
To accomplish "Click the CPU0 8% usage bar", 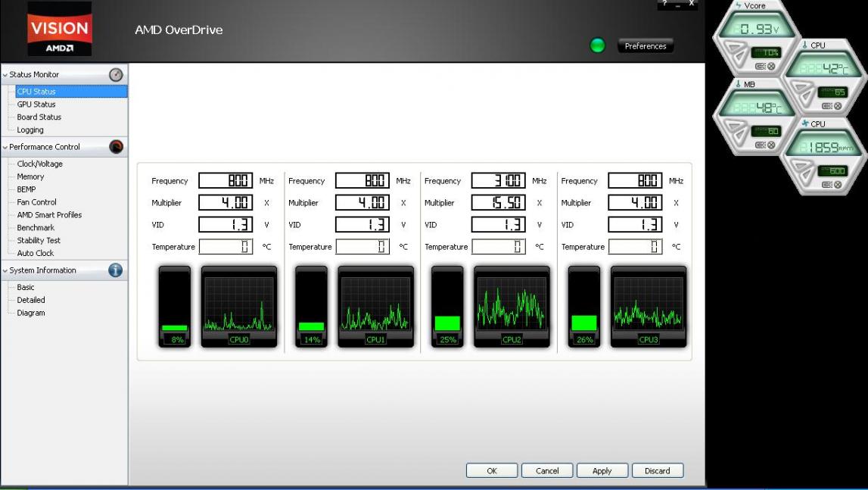I will click(174, 307).
